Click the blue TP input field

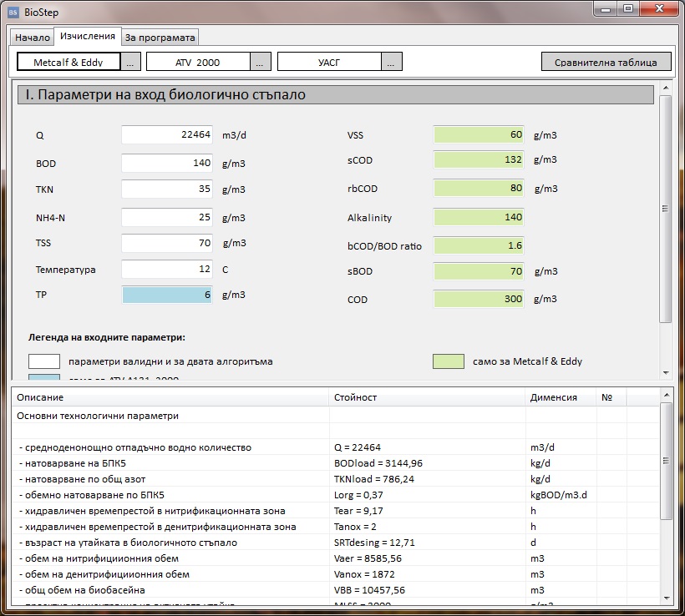pyautogui.click(x=167, y=295)
